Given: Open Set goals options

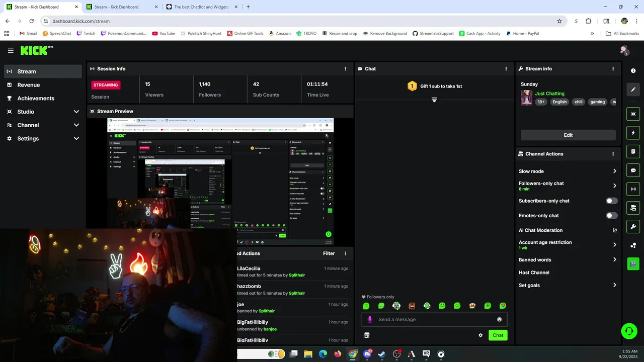Looking at the screenshot, I should [x=568, y=285].
